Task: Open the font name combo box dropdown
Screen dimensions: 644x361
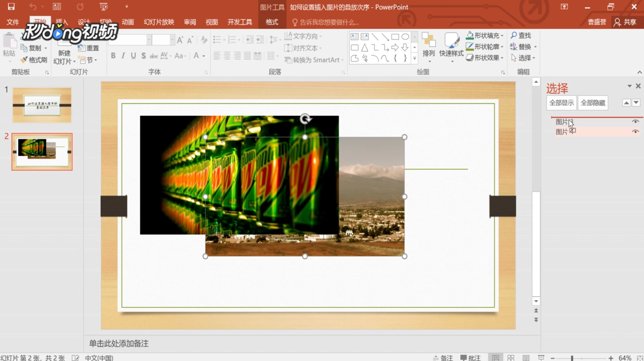Action: 149,40
